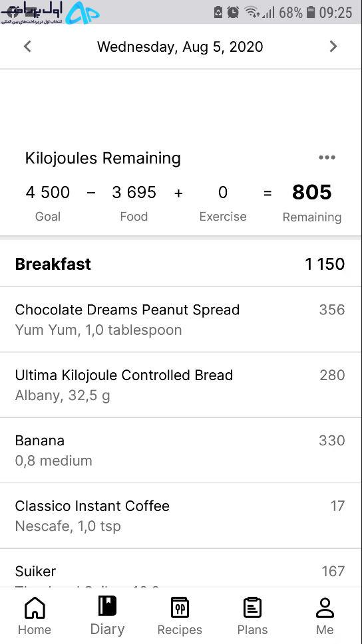Select Ultima Kilojoule Controlled Bread entry
This screenshot has width=362, height=644.
pyautogui.click(x=181, y=385)
